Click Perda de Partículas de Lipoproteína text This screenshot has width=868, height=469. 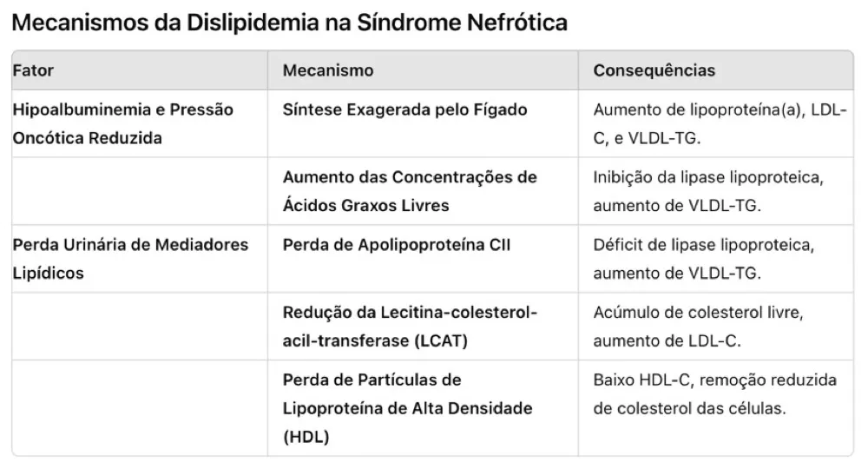pyautogui.click(x=407, y=393)
